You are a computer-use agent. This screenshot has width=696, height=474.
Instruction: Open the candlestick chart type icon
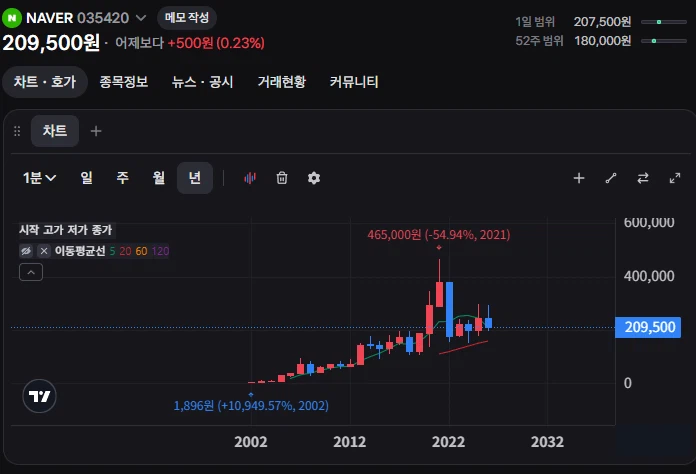[250, 178]
